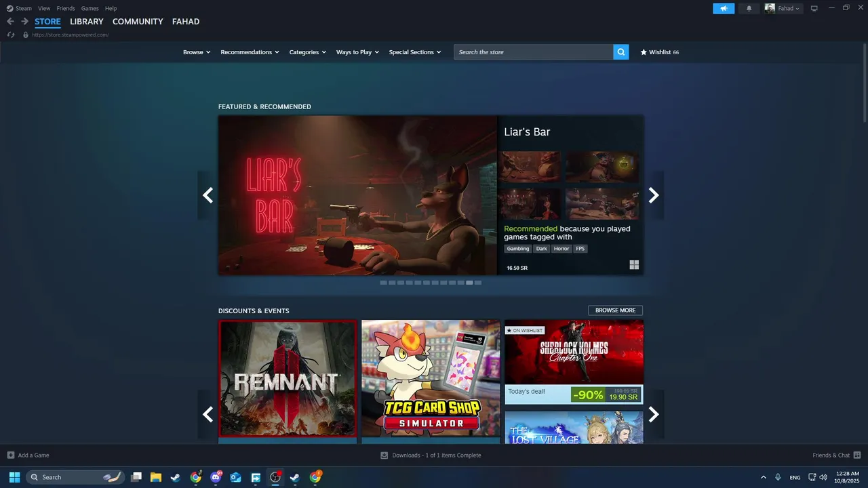
Task: Show hidden icons tray chevron
Action: (764, 477)
